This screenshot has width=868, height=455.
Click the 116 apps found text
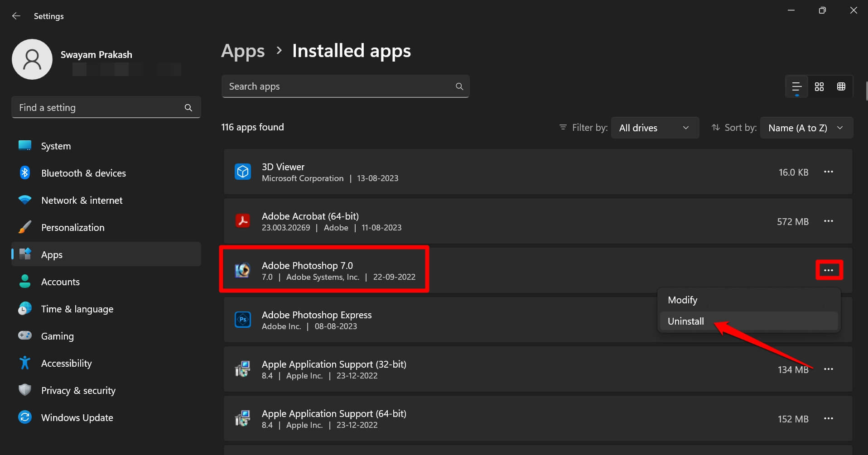coord(252,127)
